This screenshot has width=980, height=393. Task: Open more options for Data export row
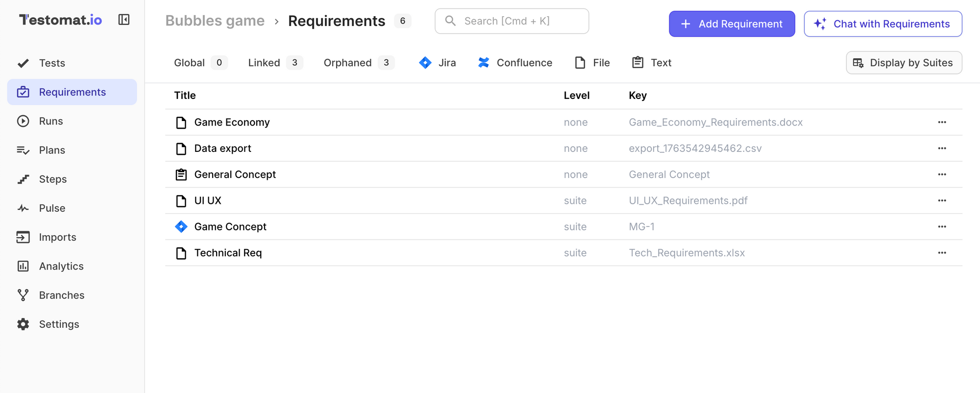942,148
